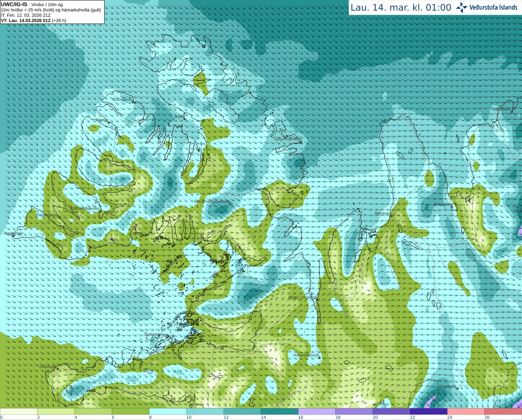Click the date header Lau. 14. mar. kl. 01:00
Viewport: 522px width, 420px height.
coord(401,8)
